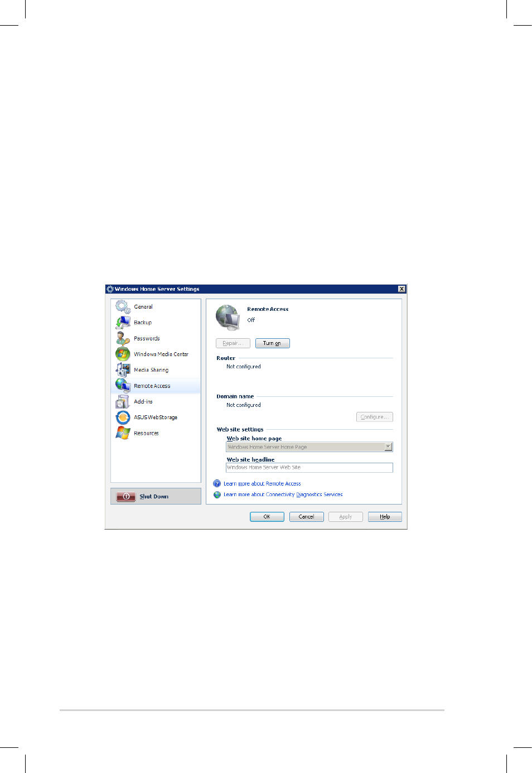Click the Resources Windows flag icon
The width and height of the screenshot is (532, 773).
123,433
